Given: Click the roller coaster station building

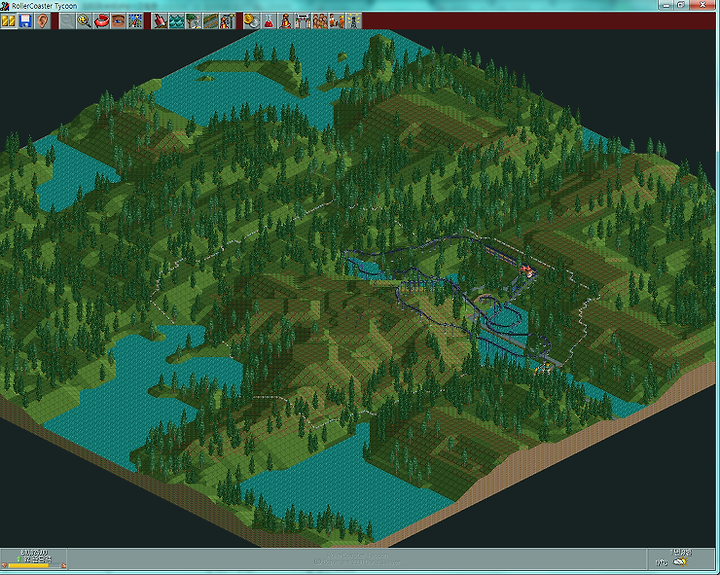Looking at the screenshot, I should [x=528, y=269].
